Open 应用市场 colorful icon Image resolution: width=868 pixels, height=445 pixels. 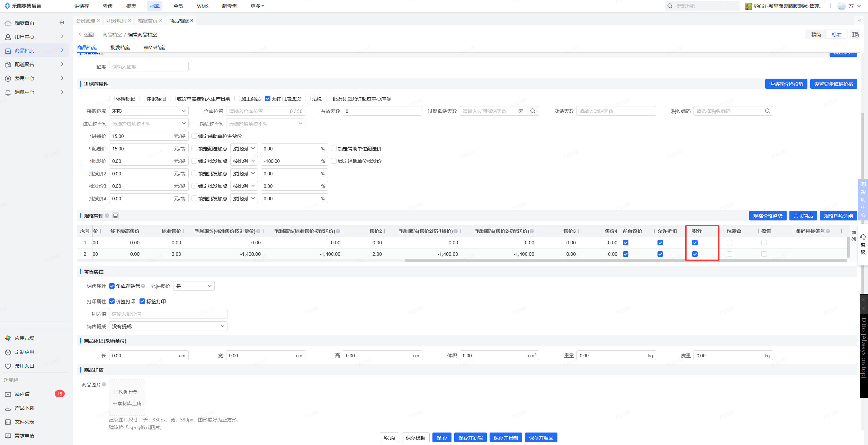(x=8, y=338)
